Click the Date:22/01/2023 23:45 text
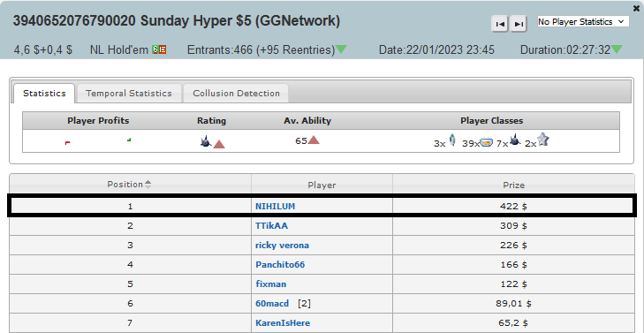The height and width of the screenshot is (333, 644). [x=436, y=50]
